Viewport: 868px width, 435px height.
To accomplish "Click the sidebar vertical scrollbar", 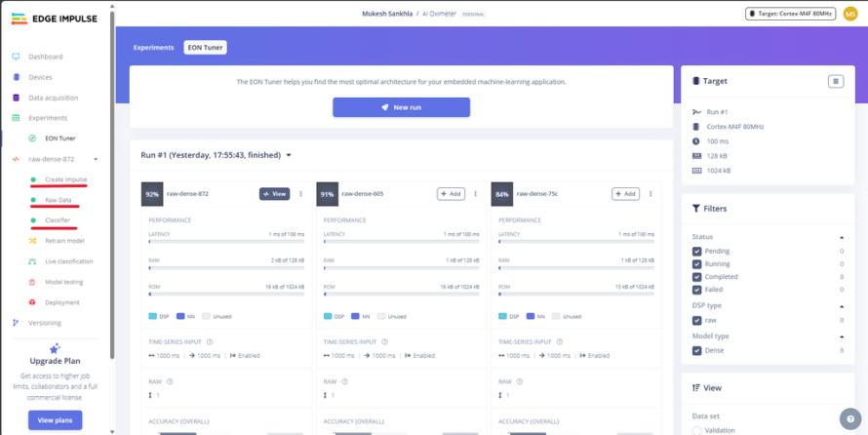I will (112, 182).
